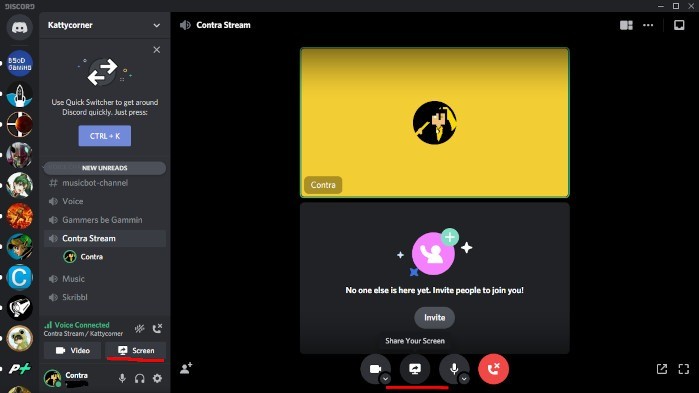Open the more options ellipsis menu
The width and height of the screenshot is (699, 393).
648,25
